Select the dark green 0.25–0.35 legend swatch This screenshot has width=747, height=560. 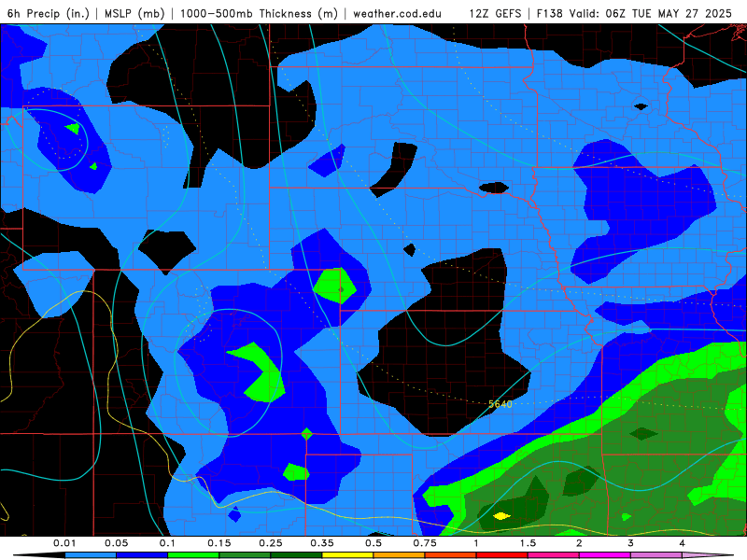[296, 555]
